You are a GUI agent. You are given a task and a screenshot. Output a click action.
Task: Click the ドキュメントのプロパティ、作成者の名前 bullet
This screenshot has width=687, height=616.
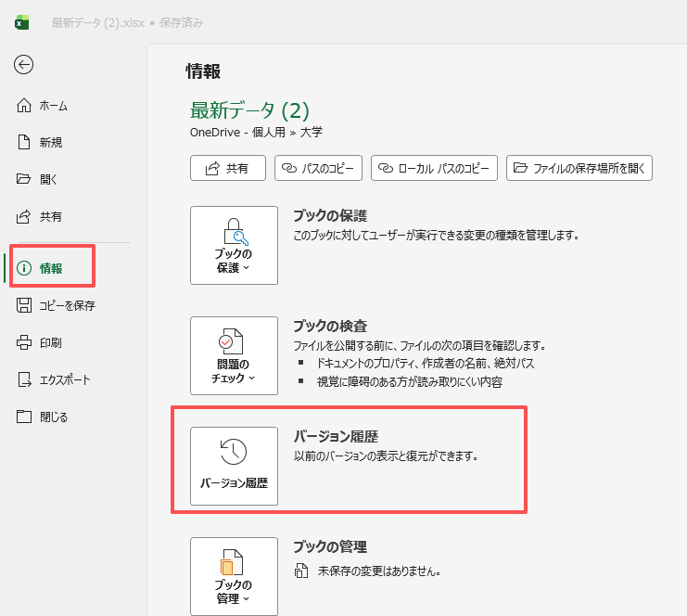click(x=426, y=363)
